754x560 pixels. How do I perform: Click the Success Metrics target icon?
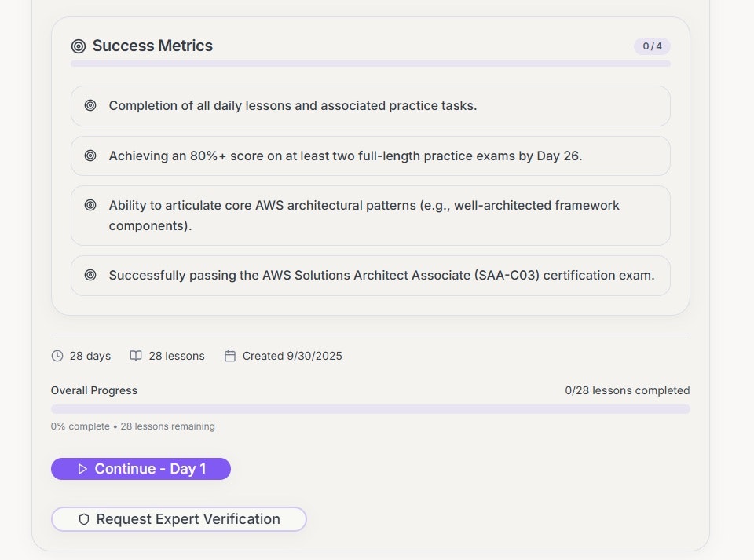(x=78, y=46)
